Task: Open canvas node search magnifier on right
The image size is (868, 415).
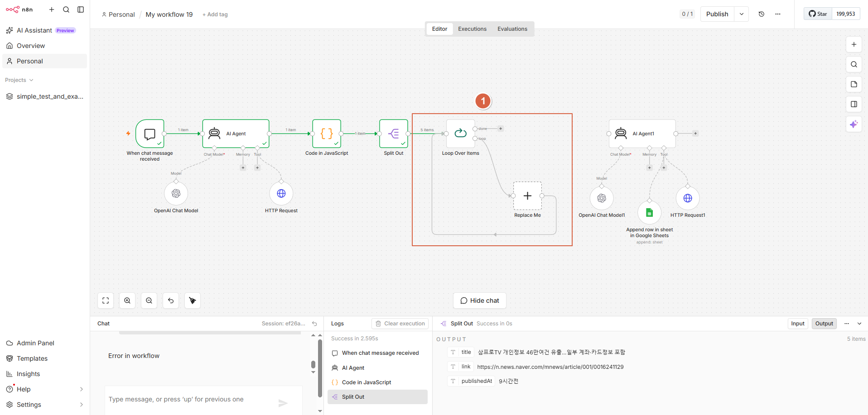Action: (854, 64)
